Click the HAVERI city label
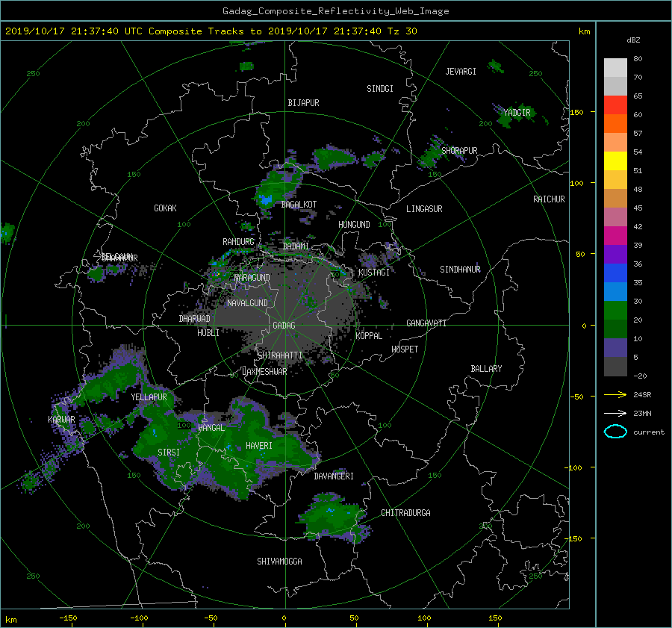This screenshot has height=628, width=672. click(x=259, y=446)
